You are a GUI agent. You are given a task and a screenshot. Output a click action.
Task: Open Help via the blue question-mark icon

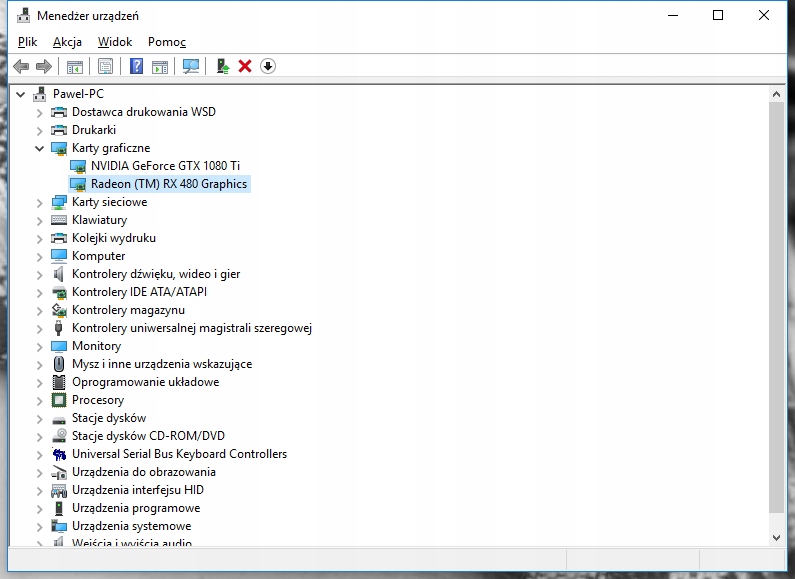point(136,66)
